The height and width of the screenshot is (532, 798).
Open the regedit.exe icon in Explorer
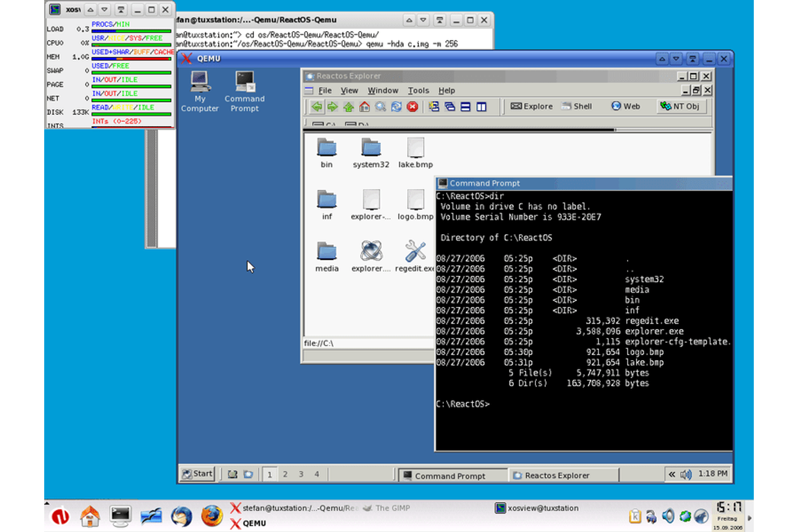pyautogui.click(x=414, y=252)
